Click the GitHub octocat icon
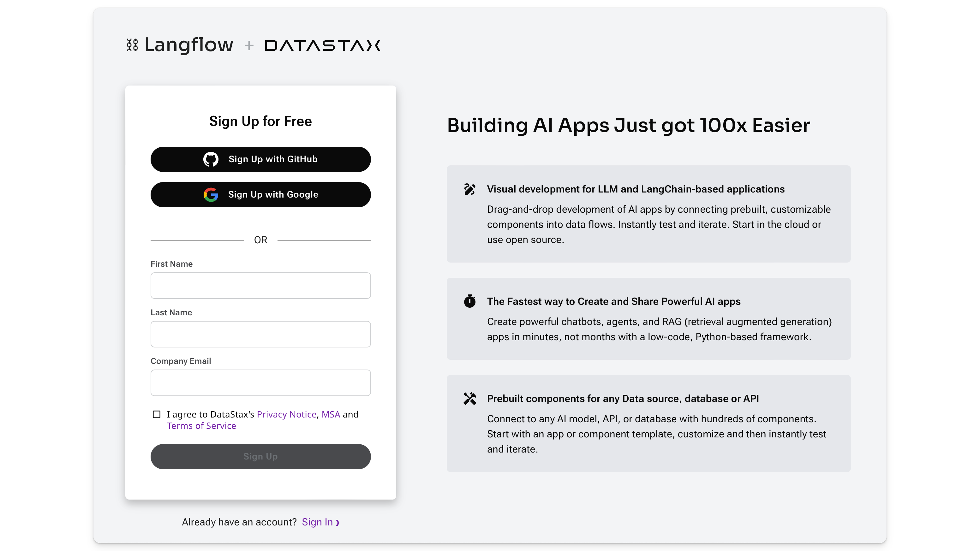This screenshot has width=980, height=551. click(211, 159)
